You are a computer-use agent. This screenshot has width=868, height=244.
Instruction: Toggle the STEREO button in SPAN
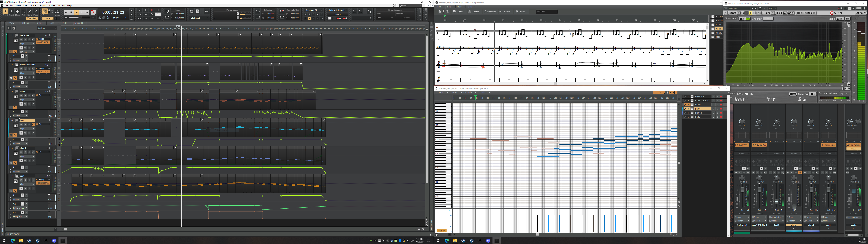click(779, 13)
